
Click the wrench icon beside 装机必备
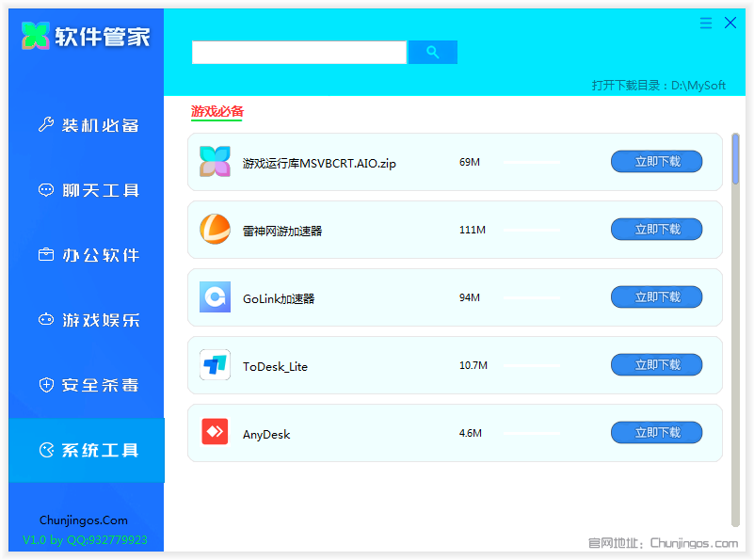tap(46, 124)
